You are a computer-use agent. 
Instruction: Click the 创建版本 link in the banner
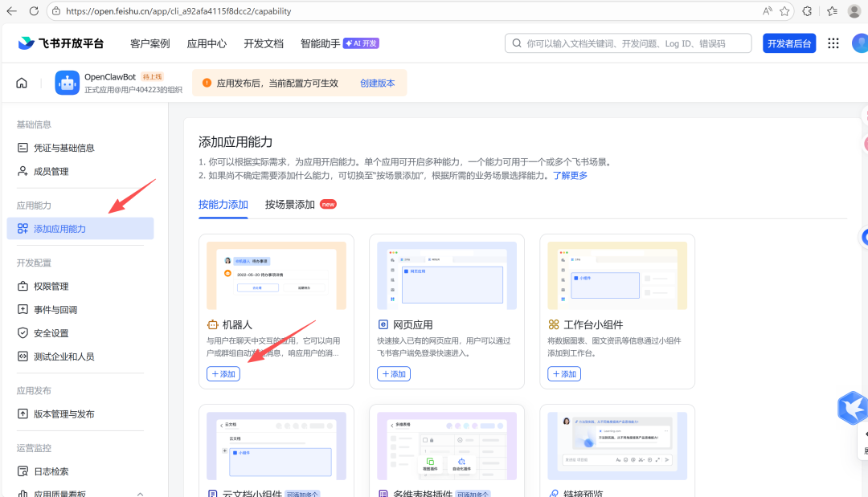click(377, 83)
